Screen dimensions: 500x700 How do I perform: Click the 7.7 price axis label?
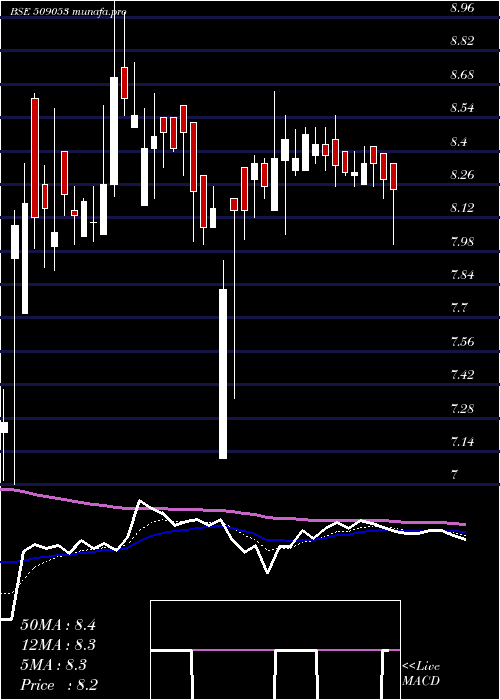pyautogui.click(x=458, y=308)
